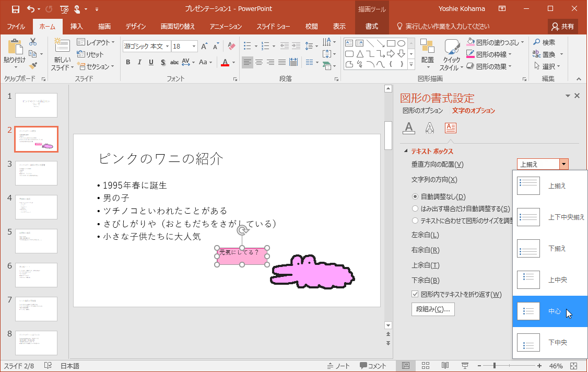Open the デザイン ribbon tab
The image size is (588, 372).
coord(135,26)
